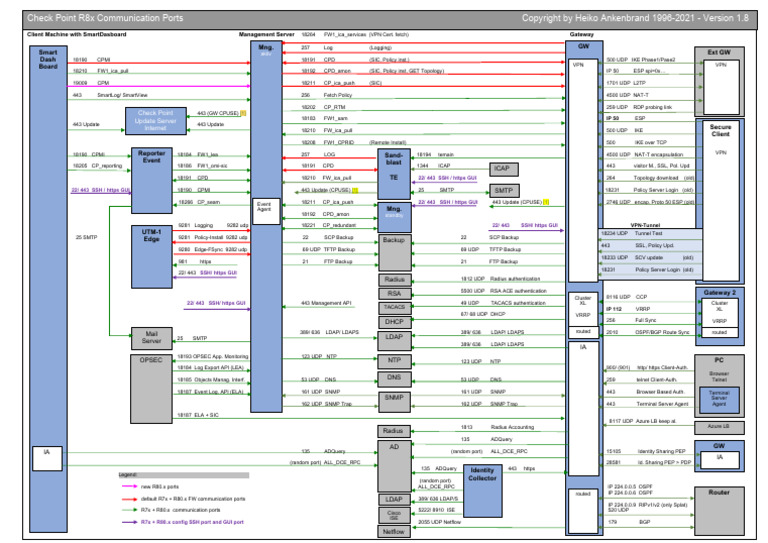Click the NTP server box
The width and height of the screenshot is (768, 543).
[394, 359]
